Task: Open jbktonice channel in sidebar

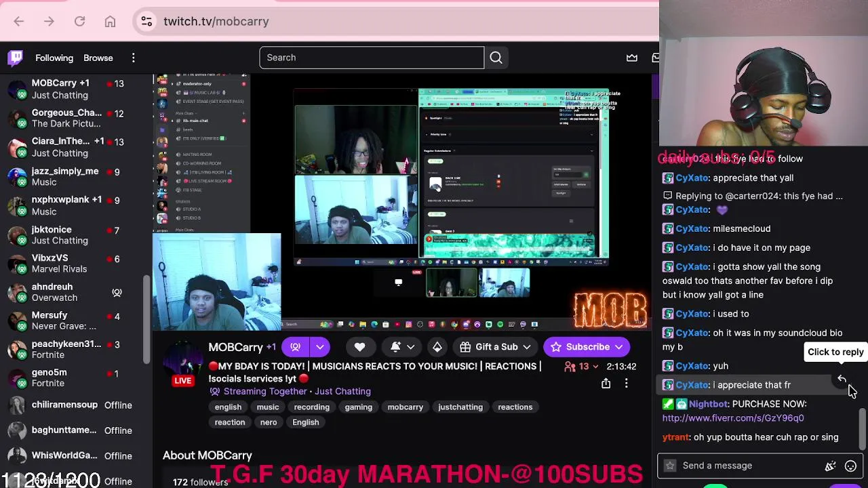Action: pyautogui.click(x=75, y=235)
